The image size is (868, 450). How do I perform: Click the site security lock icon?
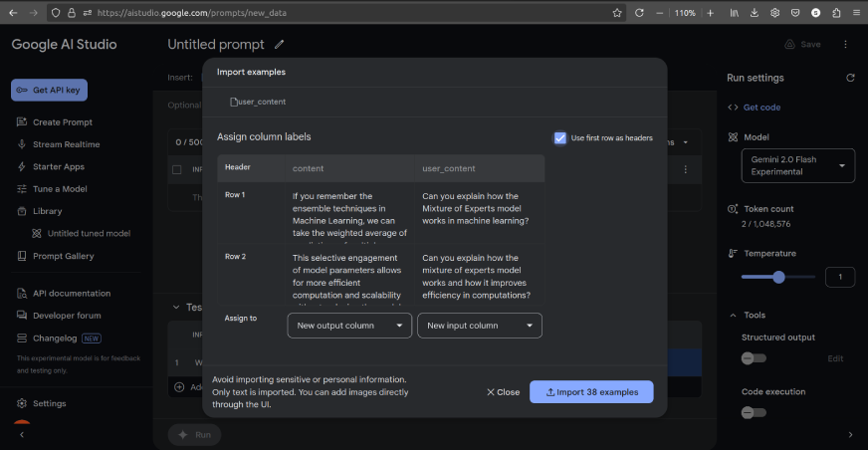[72, 13]
